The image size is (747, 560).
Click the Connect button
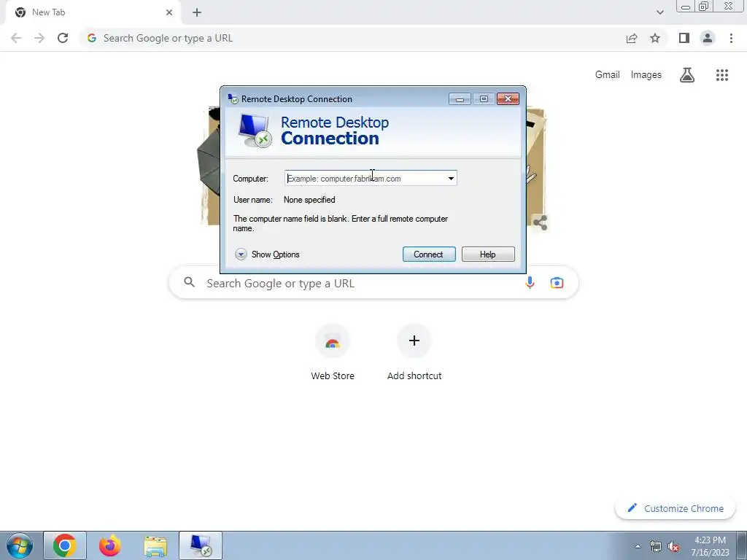coord(429,254)
